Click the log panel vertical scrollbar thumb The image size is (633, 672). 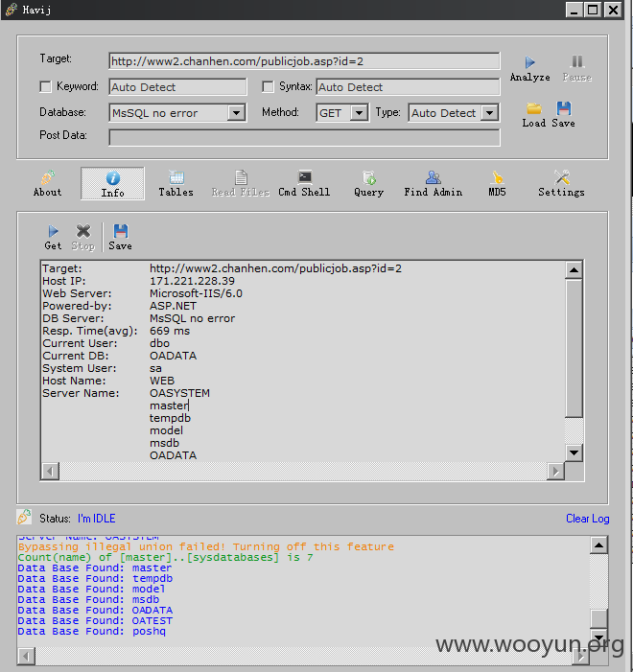(598, 618)
